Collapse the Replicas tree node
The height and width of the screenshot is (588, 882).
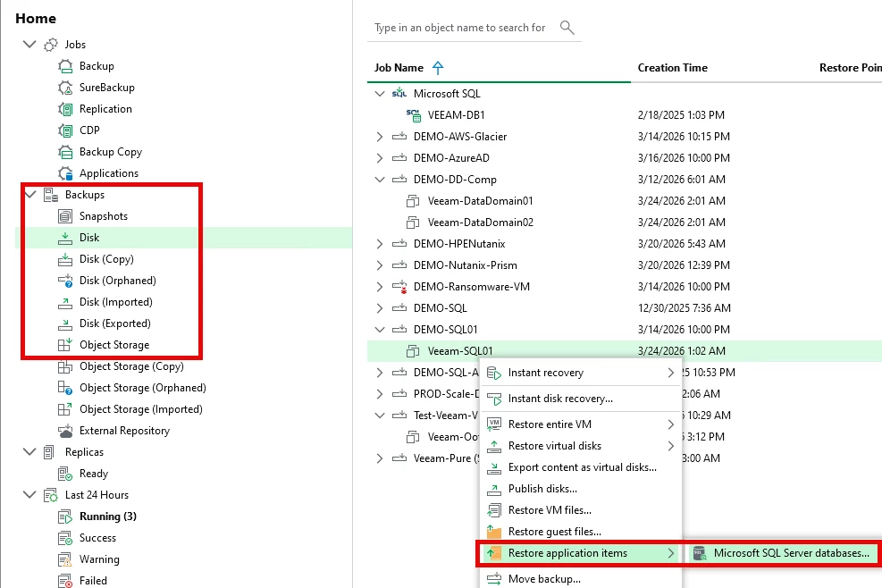point(29,452)
